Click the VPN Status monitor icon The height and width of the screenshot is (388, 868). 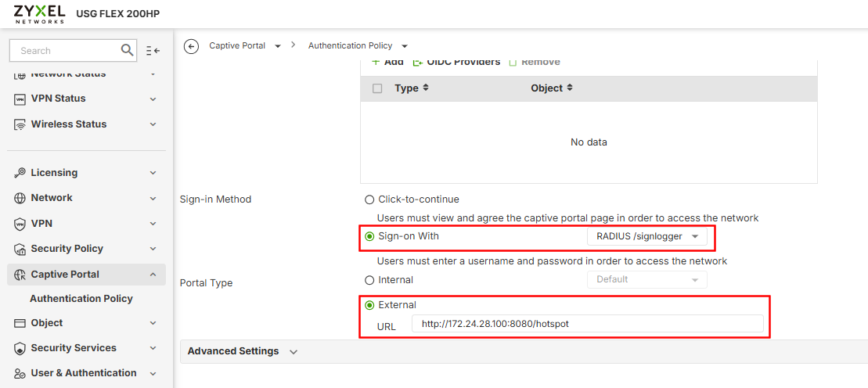tap(20, 99)
